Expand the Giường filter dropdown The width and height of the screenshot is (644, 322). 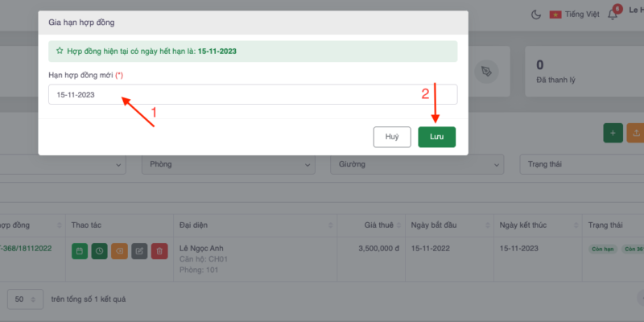coord(417,164)
